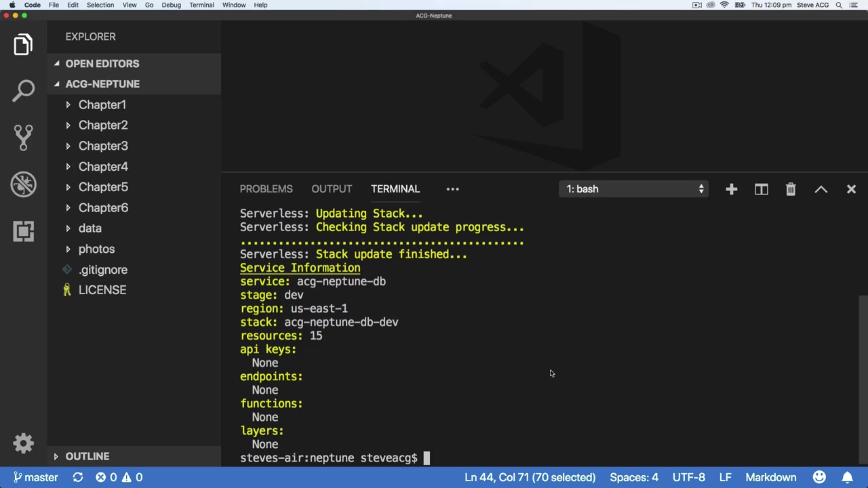Viewport: 868px width, 488px height.
Task: Collapse the ACG-NEPTUNE section
Action: tap(102, 84)
